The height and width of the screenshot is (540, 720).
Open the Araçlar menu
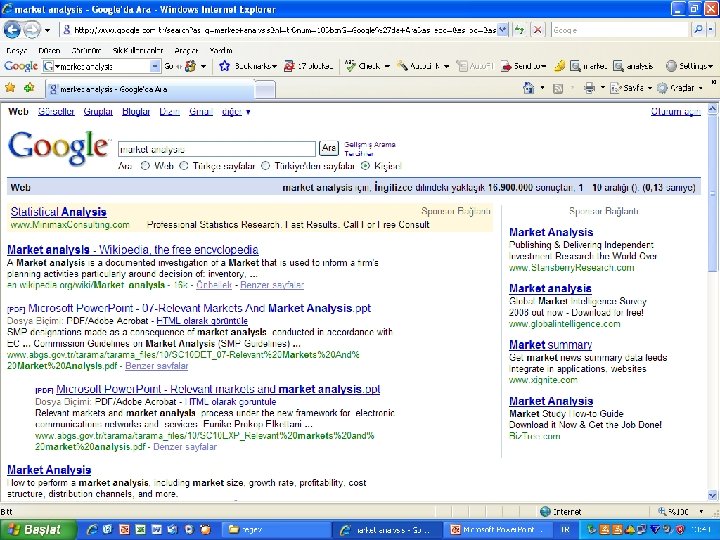pyautogui.click(x=186, y=51)
